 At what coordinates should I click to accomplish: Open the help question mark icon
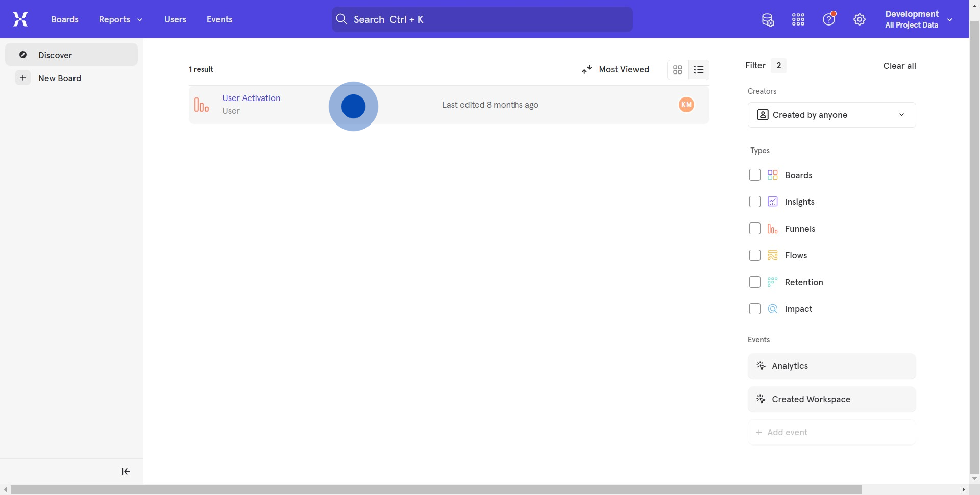[x=829, y=20]
